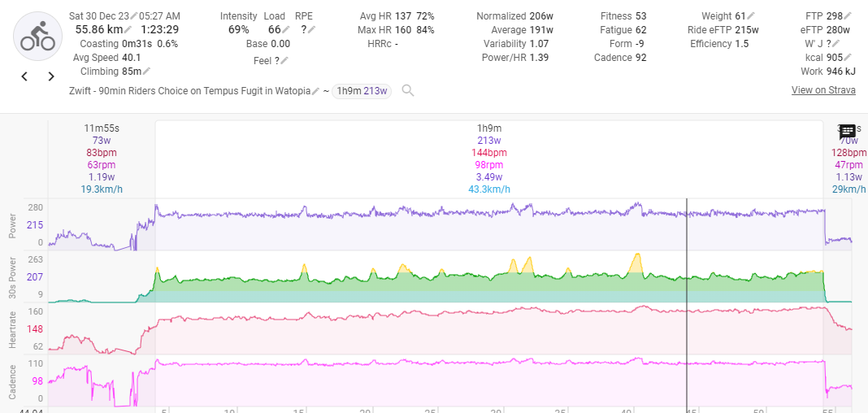This screenshot has height=413, width=868.
Task: Edit the RPE value pencil icon
Action: [x=311, y=30]
